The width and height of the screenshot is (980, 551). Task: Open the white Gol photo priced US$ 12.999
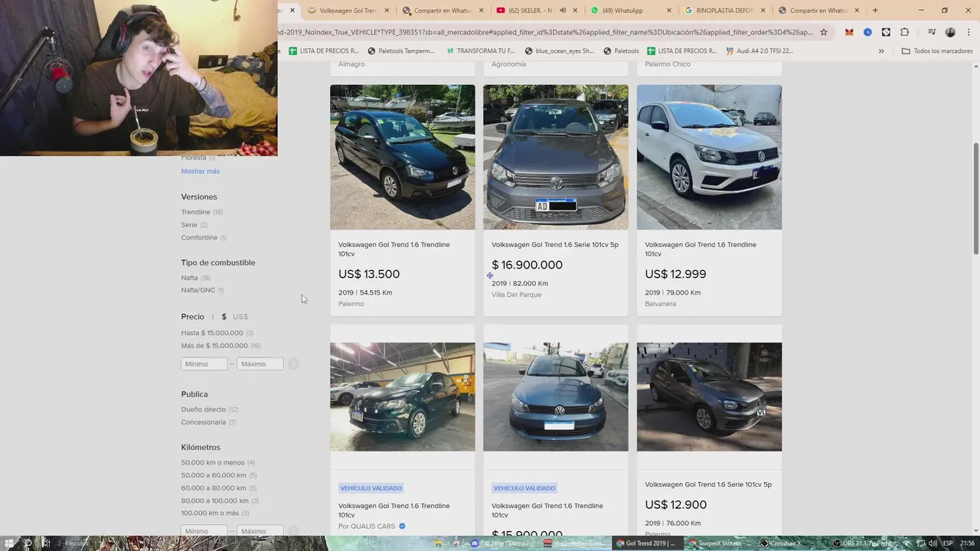point(709,157)
